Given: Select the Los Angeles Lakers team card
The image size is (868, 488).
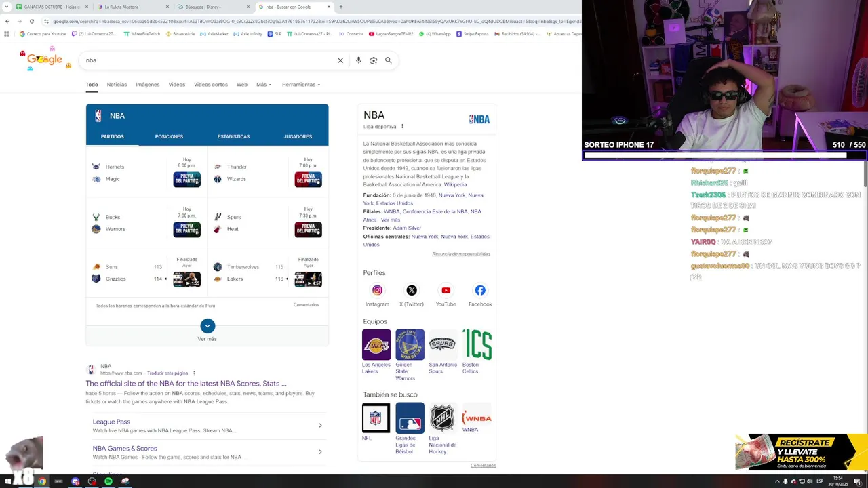Looking at the screenshot, I should pos(376,352).
